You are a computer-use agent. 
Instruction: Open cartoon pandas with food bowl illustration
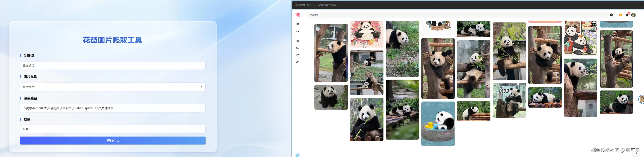click(580, 38)
